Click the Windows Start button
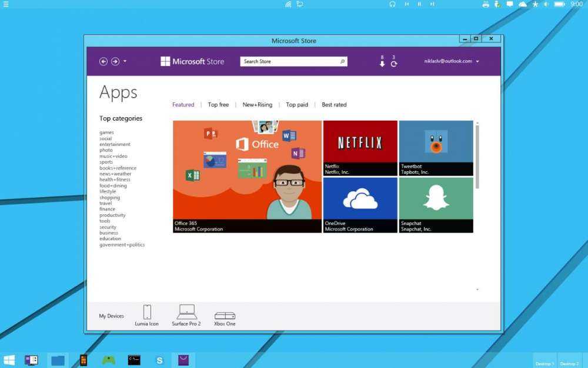 (x=9, y=360)
